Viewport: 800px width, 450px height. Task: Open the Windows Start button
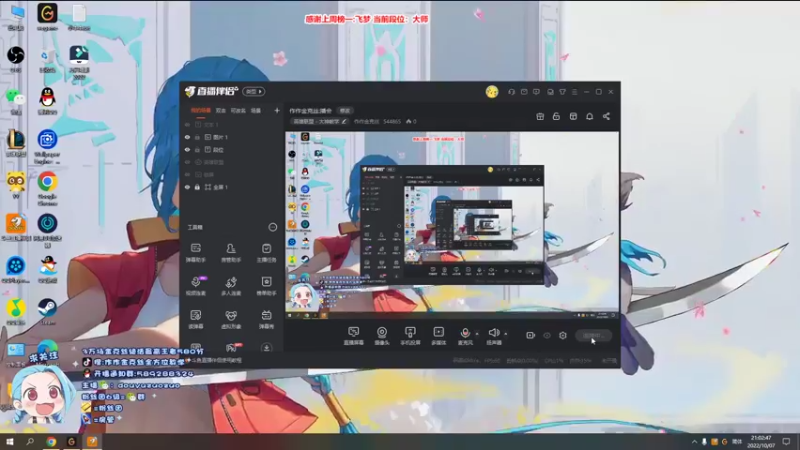(x=9, y=442)
